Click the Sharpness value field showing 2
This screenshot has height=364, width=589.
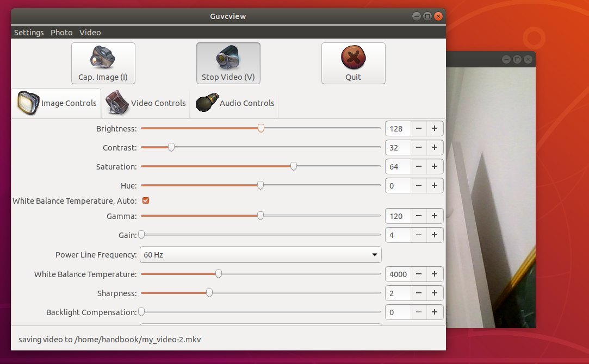tap(398, 293)
